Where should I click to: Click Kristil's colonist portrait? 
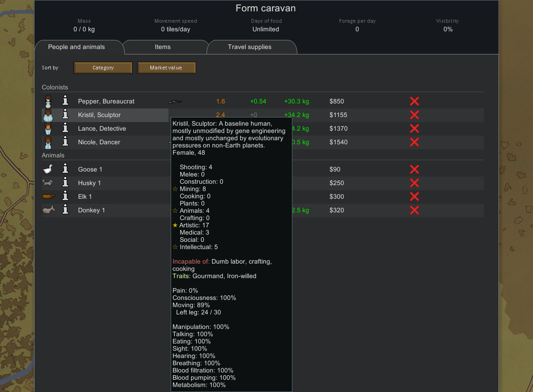point(48,115)
